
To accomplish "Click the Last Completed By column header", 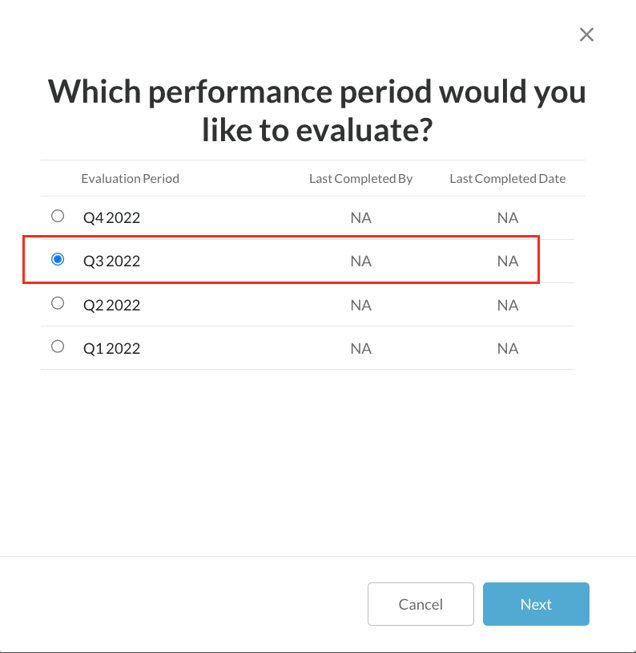I will point(361,179).
